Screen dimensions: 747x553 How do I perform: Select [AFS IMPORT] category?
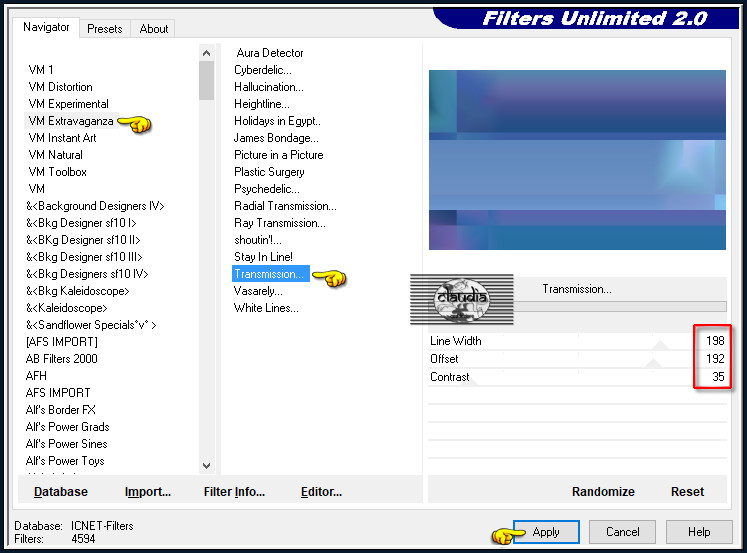click(x=61, y=342)
